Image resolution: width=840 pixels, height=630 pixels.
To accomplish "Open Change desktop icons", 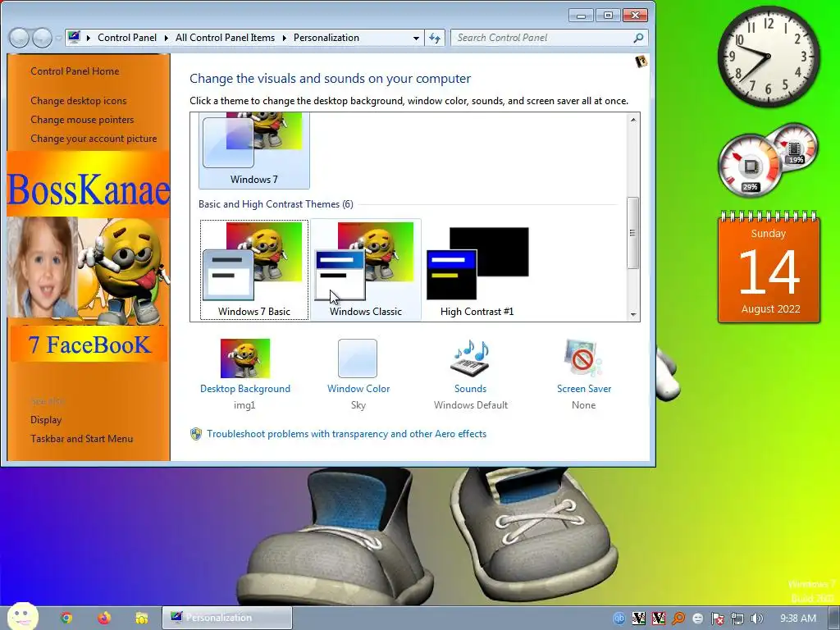I will click(x=79, y=101).
